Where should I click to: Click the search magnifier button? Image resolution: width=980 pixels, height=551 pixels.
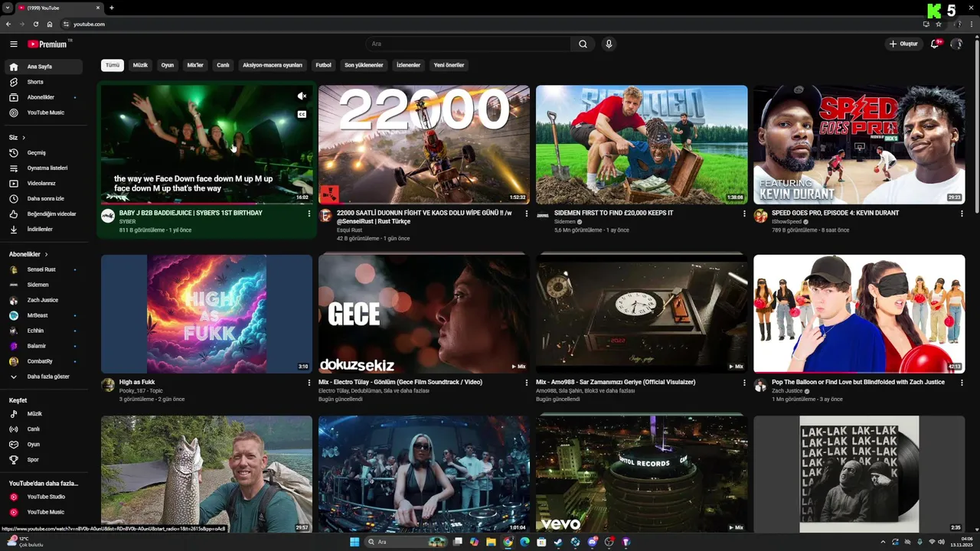point(583,44)
